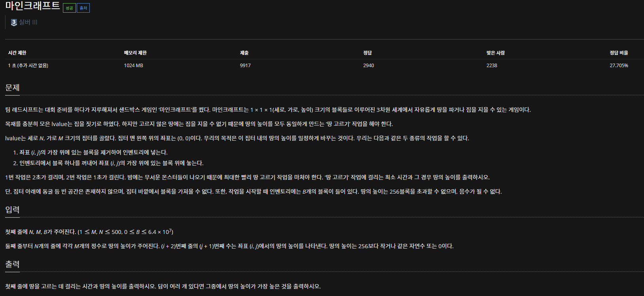Click the 출력 section heading
Viewport: 644px width, 296px height.
(12, 264)
